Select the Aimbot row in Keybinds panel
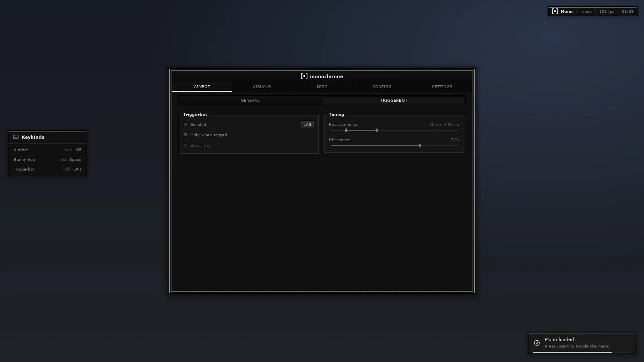This screenshot has height=362, width=644. [47, 150]
